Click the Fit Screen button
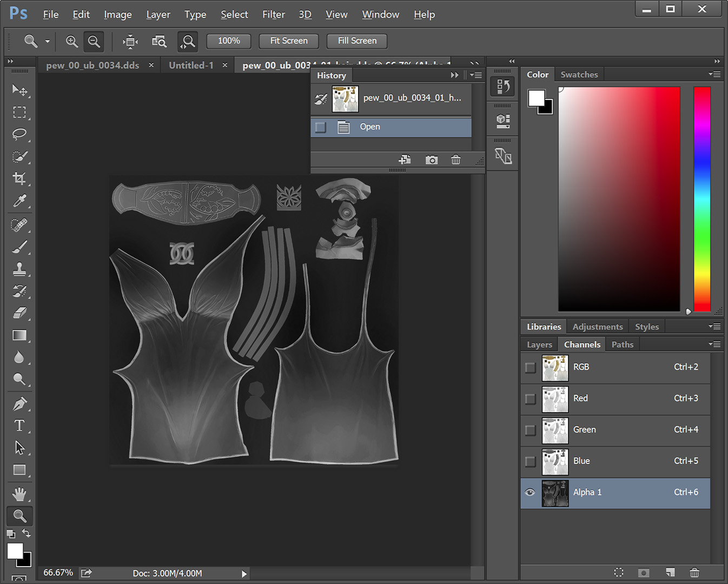The image size is (728, 584). coord(289,41)
